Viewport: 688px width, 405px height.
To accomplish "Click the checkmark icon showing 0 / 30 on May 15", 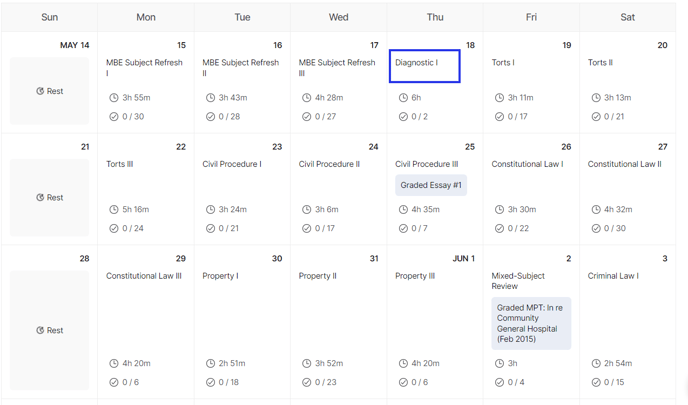I will [x=114, y=116].
